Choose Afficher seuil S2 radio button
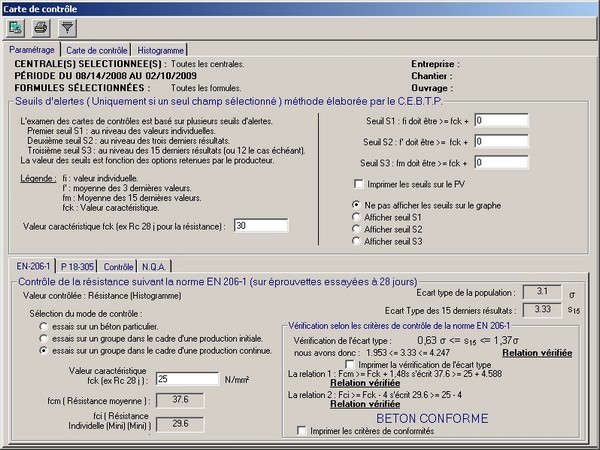The width and height of the screenshot is (600, 450). (357, 229)
